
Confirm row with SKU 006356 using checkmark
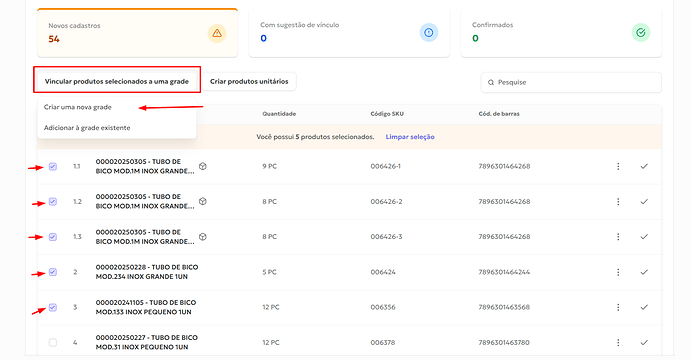click(644, 307)
